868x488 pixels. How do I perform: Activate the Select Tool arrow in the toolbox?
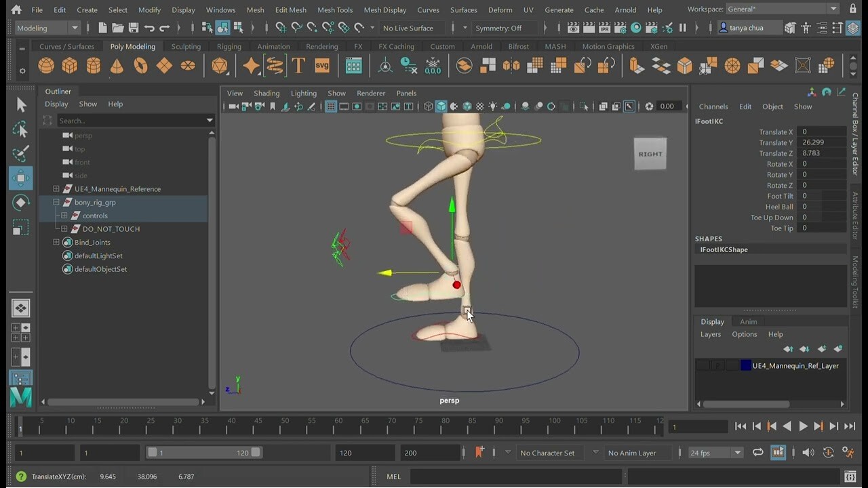(x=21, y=105)
